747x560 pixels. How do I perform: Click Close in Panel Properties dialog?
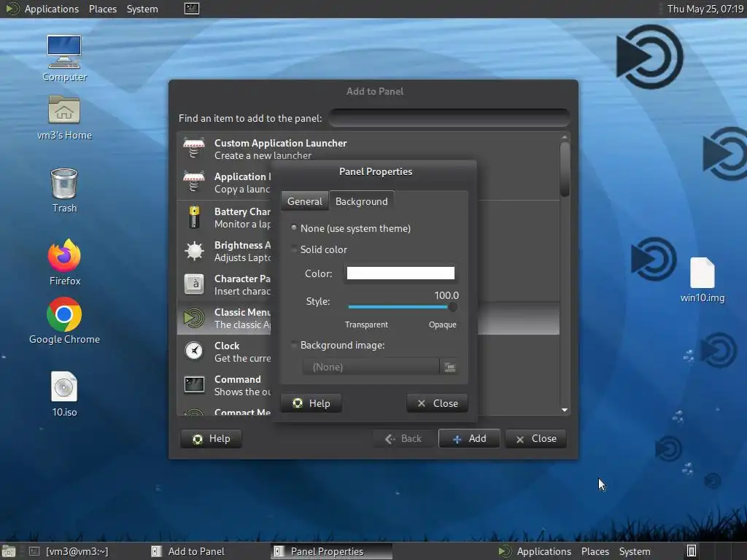(438, 403)
